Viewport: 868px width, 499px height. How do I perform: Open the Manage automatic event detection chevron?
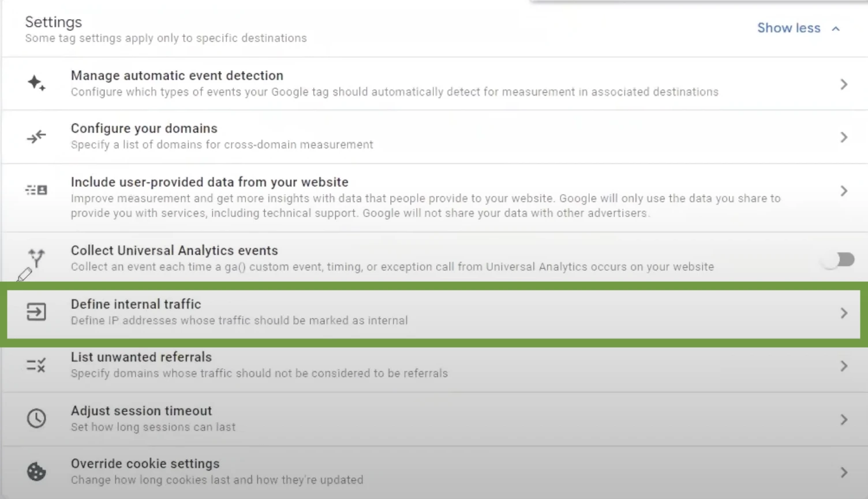pos(844,84)
